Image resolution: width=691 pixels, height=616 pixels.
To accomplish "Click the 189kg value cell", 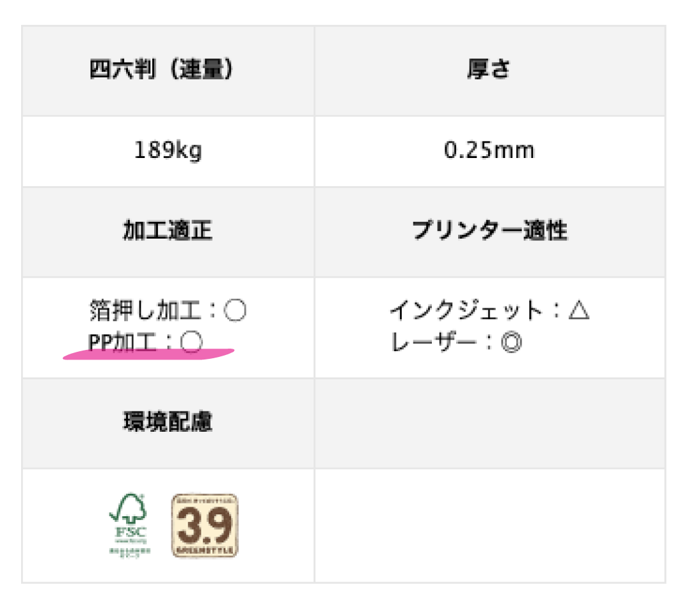I will pos(168,151).
